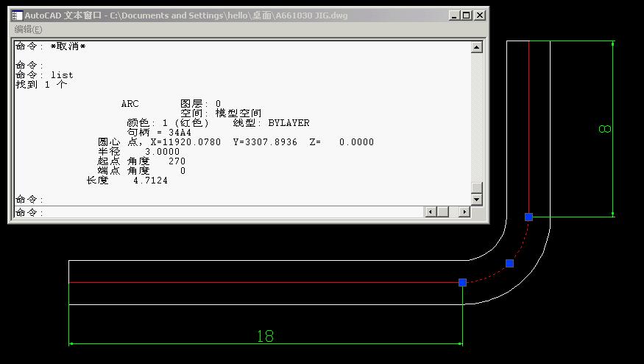Click the vertical scrollbar up arrow
Screen dimensions: 644x364
(476, 47)
